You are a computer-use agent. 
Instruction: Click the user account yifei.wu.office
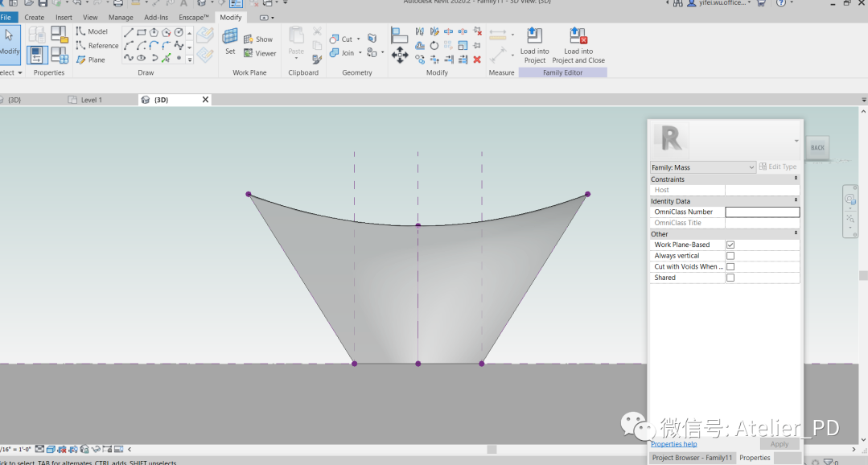[722, 2]
